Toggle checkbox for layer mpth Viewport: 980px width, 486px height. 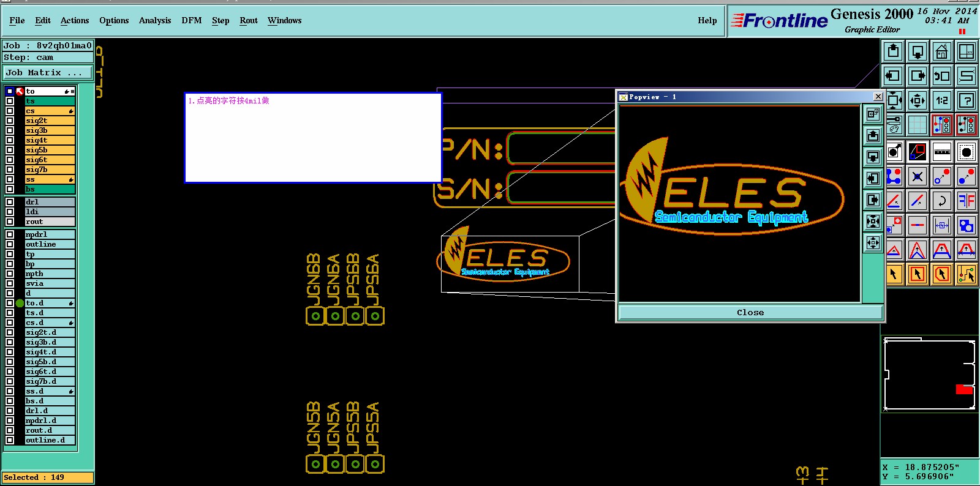tap(10, 274)
